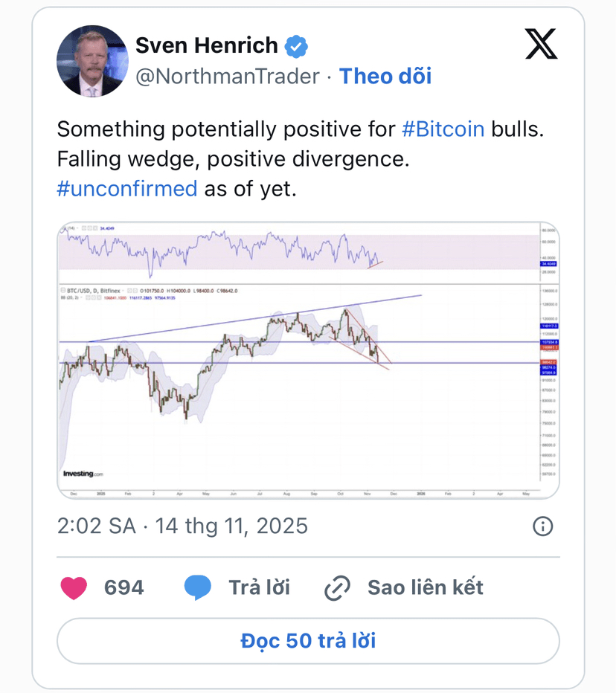Click the @NorthmanTrader handle
The height and width of the screenshot is (693, 616).
pos(227,77)
